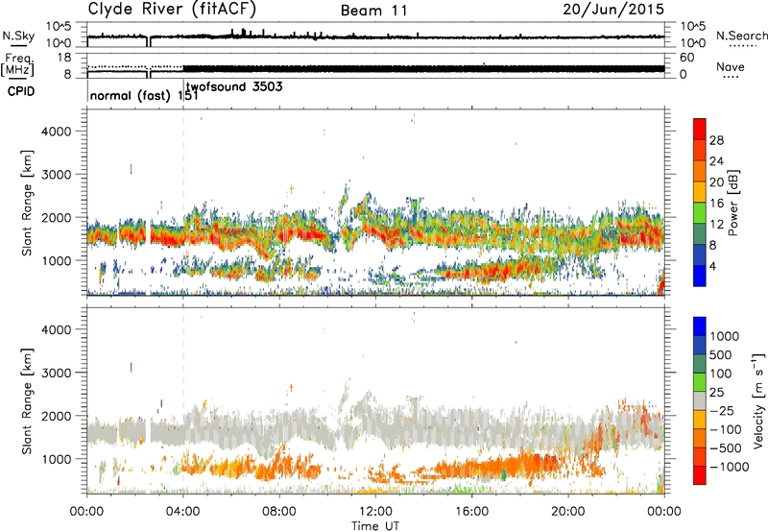Click the '18' tick on the frequency axis
768x532 pixels.
[64, 58]
